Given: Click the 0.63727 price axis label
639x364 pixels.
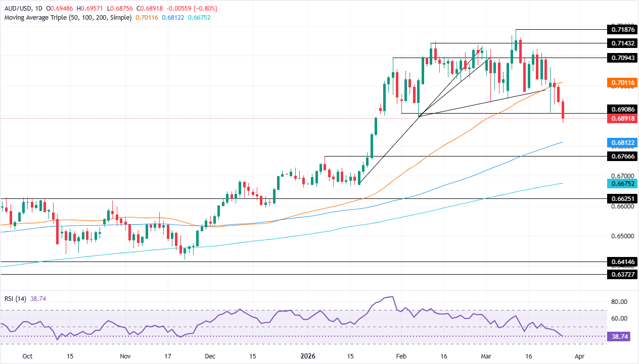Looking at the screenshot, I should (622, 274).
